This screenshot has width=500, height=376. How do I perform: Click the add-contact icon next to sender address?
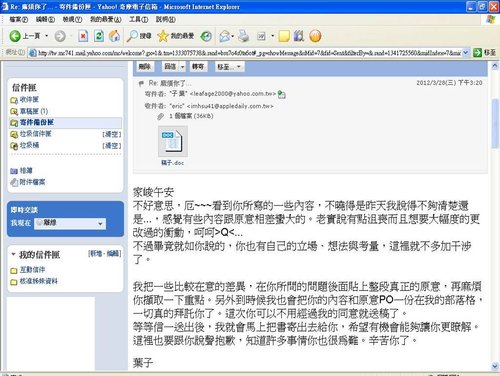(x=281, y=94)
